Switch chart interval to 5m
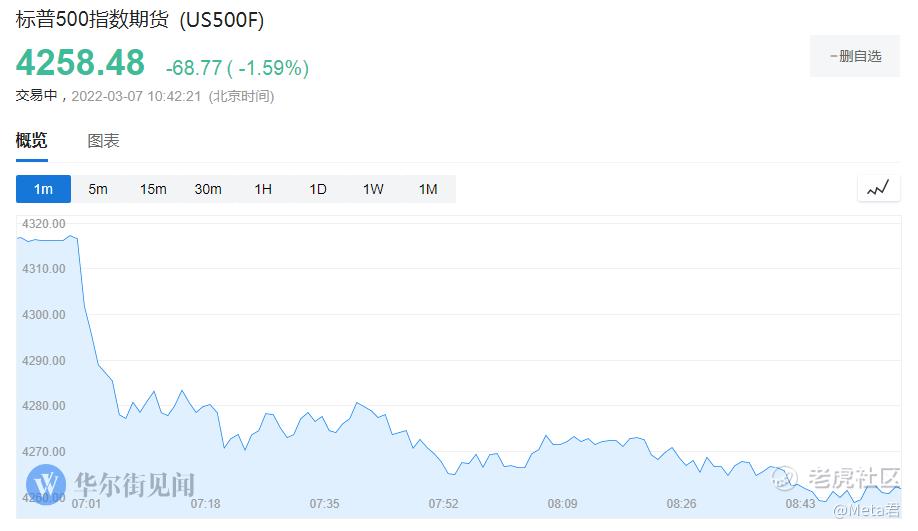Viewport: 918px width, 531px height. 98,189
